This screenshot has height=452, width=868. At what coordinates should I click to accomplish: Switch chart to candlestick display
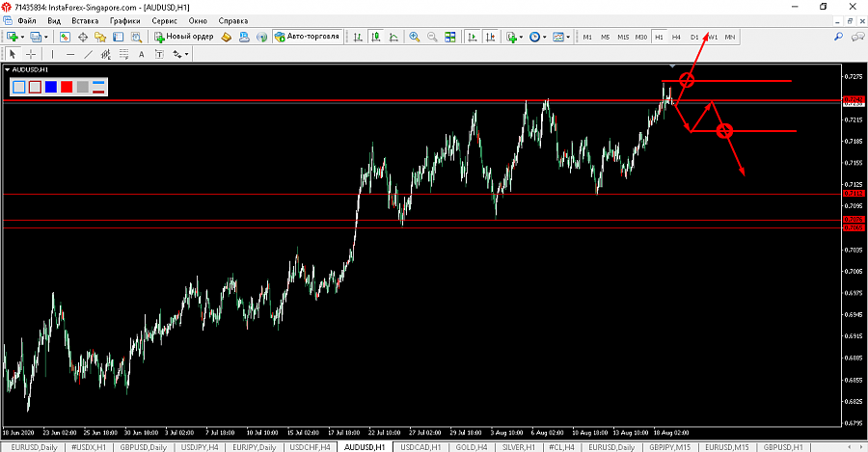click(x=375, y=37)
